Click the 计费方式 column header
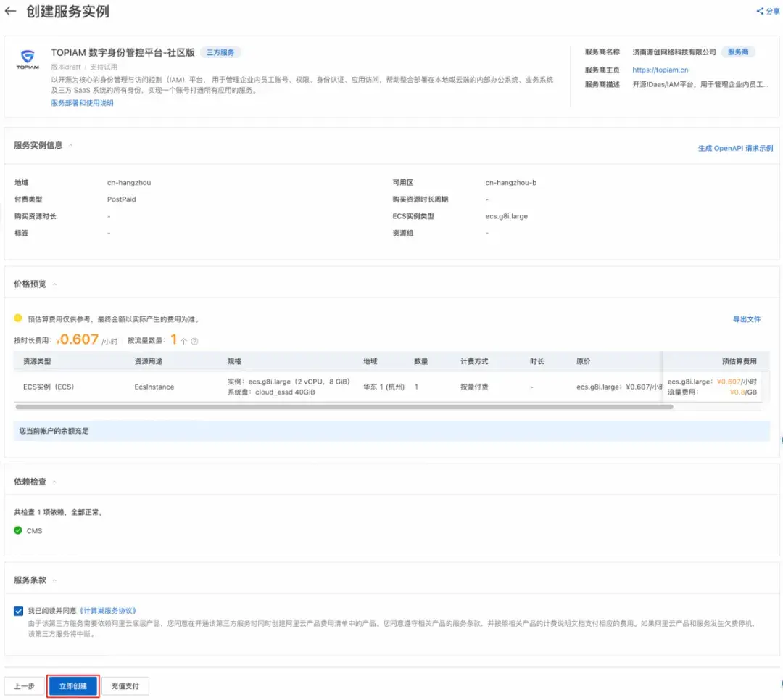 point(474,361)
